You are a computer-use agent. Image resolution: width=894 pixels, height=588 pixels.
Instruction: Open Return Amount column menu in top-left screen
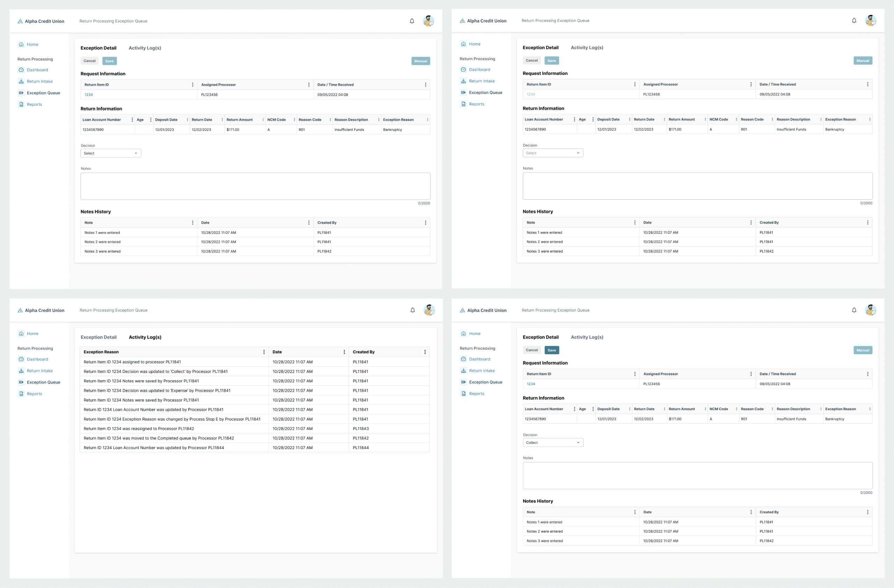coord(263,120)
